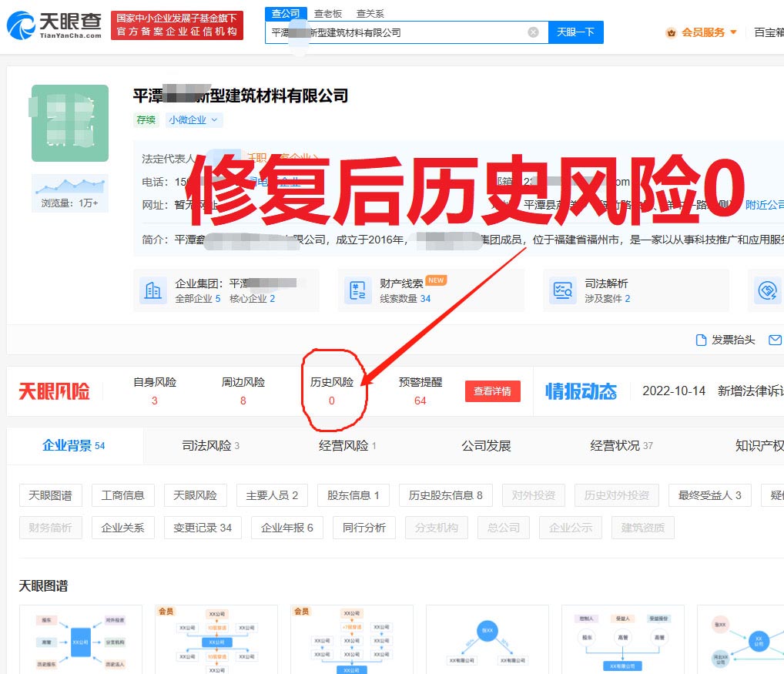Image resolution: width=784 pixels, height=674 pixels.
Task: Click the first 天眼图谱 thumbnail
Action: pos(80,639)
